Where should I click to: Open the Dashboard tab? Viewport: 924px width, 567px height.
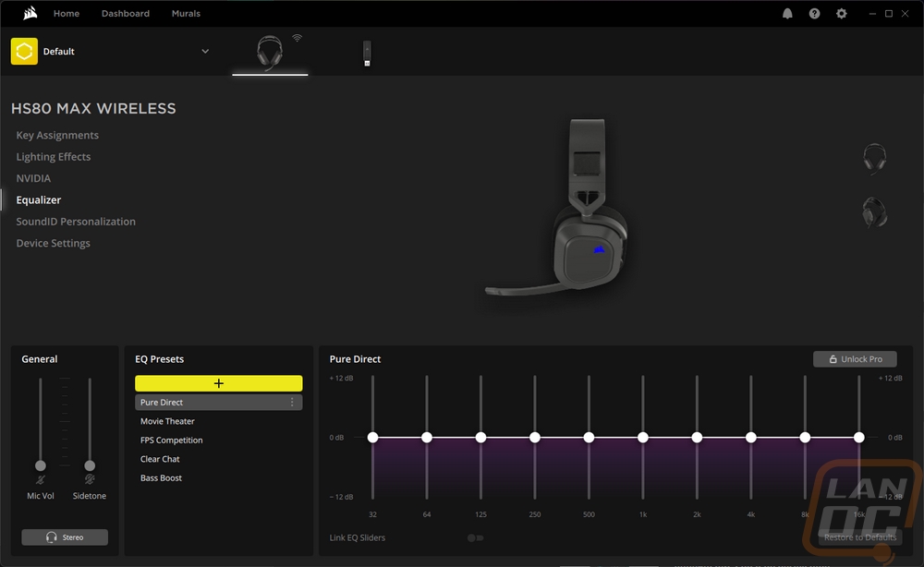(126, 14)
